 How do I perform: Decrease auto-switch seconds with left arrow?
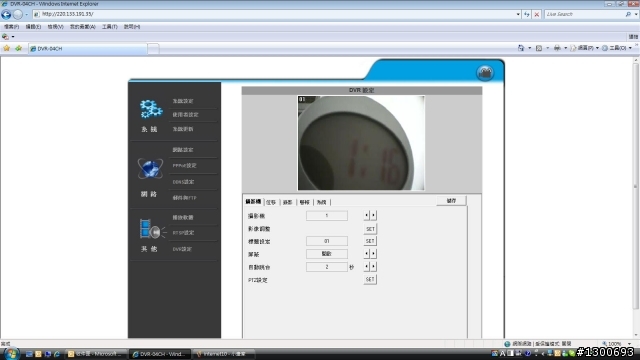367,267
